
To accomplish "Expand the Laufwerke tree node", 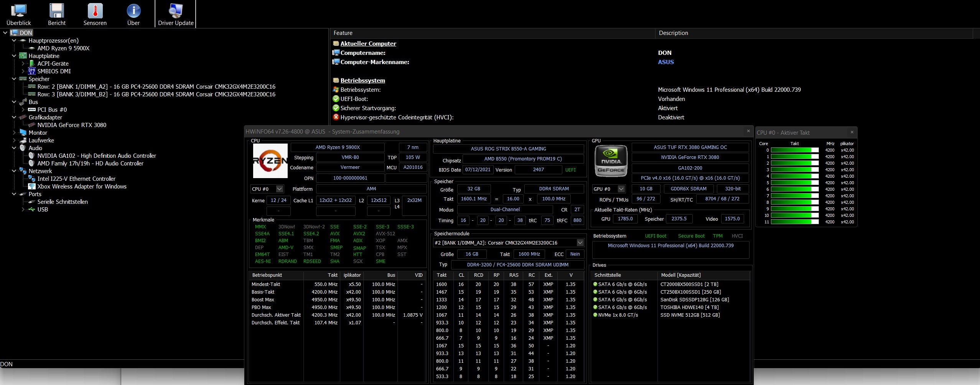I will click(14, 140).
